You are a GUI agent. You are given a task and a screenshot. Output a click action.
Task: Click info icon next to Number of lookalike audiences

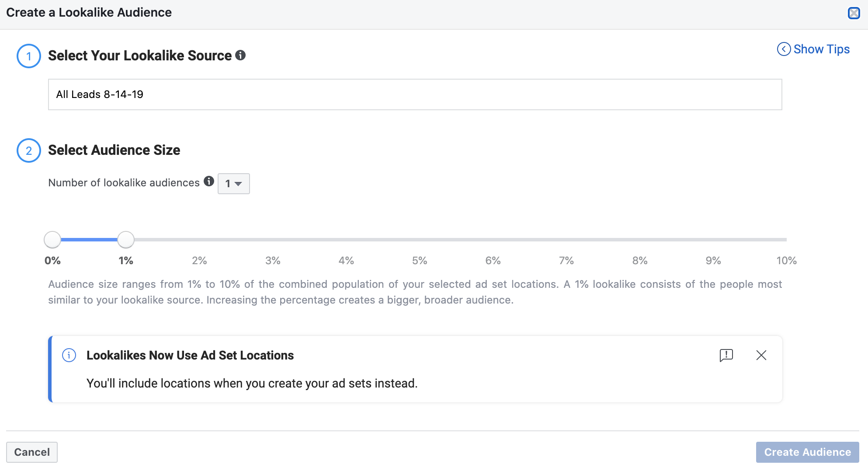pyautogui.click(x=209, y=181)
